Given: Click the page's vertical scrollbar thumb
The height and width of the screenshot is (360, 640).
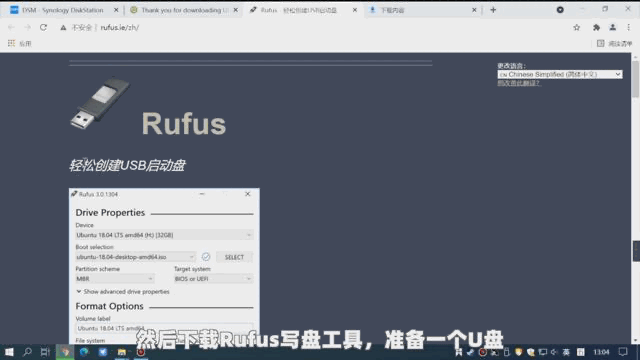Looking at the screenshot, I should pyautogui.click(x=636, y=80).
